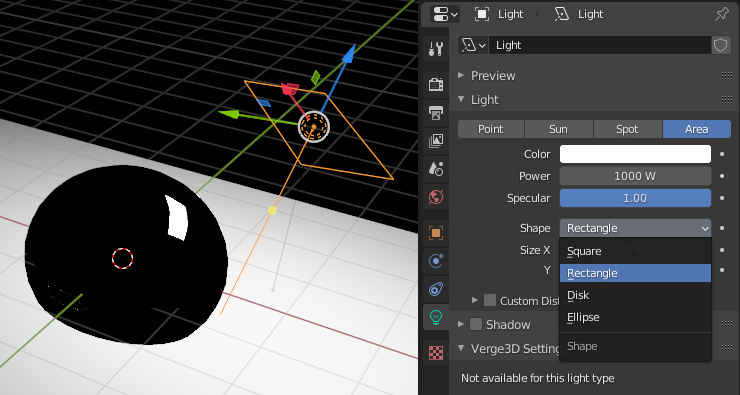This screenshot has height=395, width=740.
Task: Open the Physics properties tab
Action: point(436,261)
